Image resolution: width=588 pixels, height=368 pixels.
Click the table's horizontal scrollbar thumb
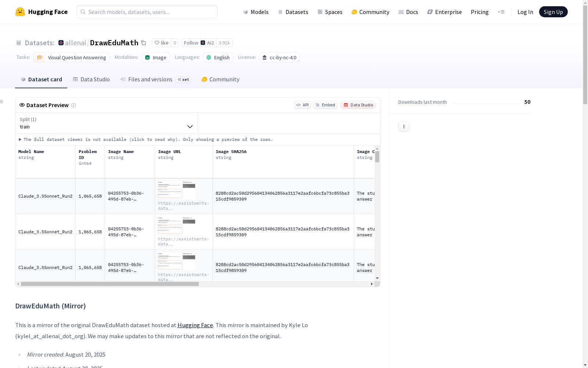coord(110,284)
